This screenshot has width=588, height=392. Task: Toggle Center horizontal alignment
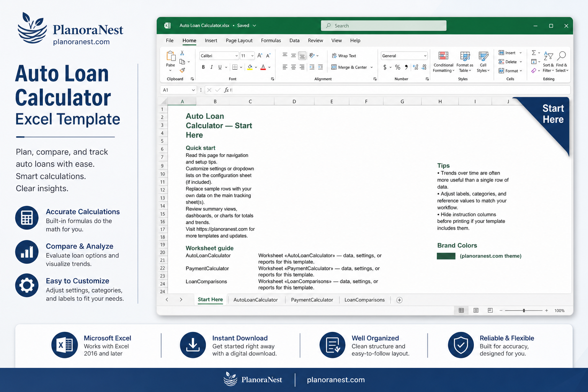(x=293, y=67)
